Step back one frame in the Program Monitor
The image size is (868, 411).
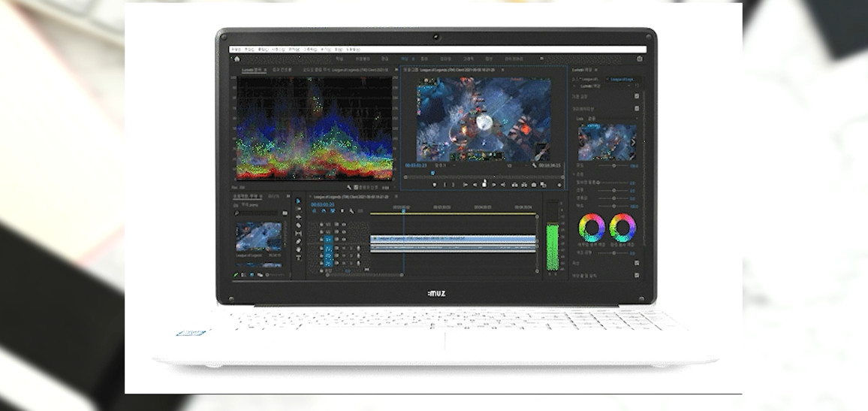475,184
